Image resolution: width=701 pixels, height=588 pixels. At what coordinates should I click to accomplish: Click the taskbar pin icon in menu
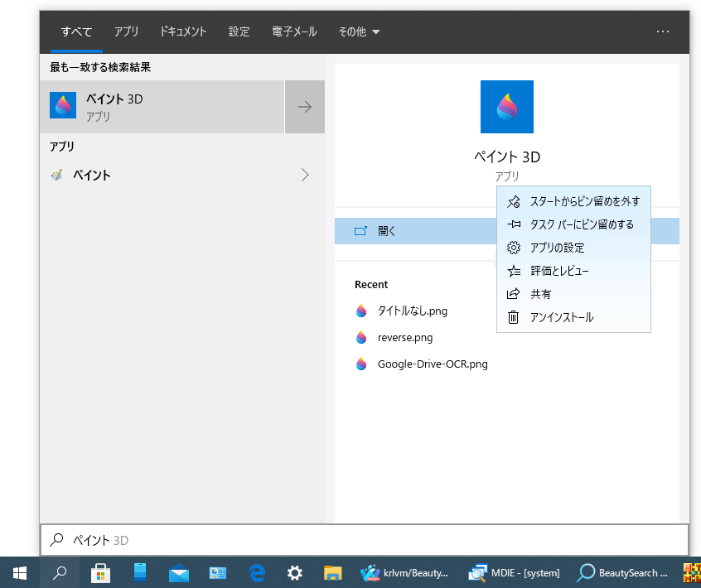click(x=513, y=224)
